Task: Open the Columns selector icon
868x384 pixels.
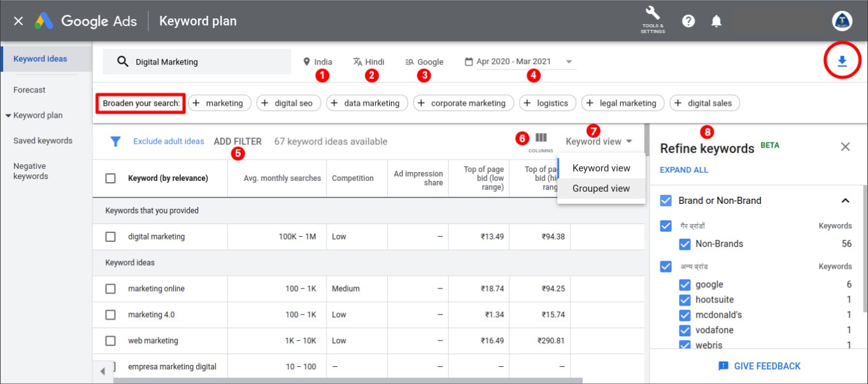Action: (x=541, y=138)
